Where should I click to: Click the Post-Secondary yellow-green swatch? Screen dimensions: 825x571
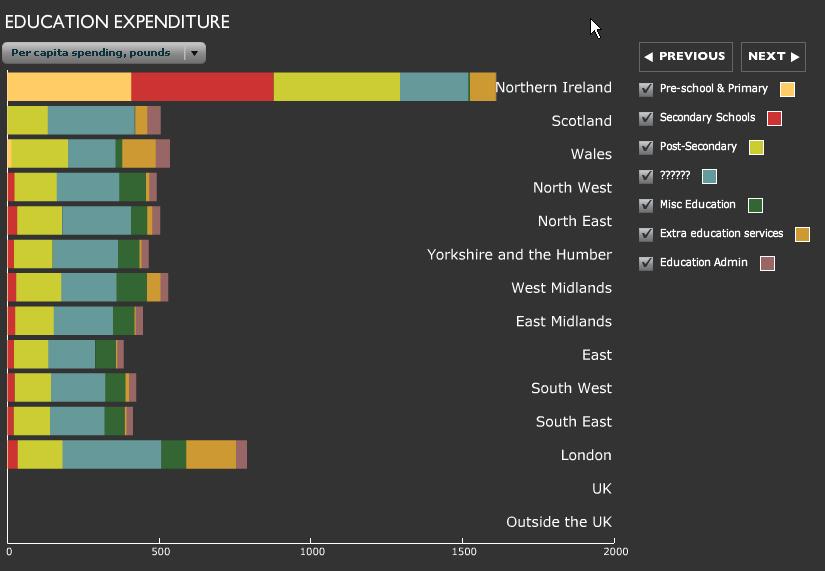tap(756, 148)
